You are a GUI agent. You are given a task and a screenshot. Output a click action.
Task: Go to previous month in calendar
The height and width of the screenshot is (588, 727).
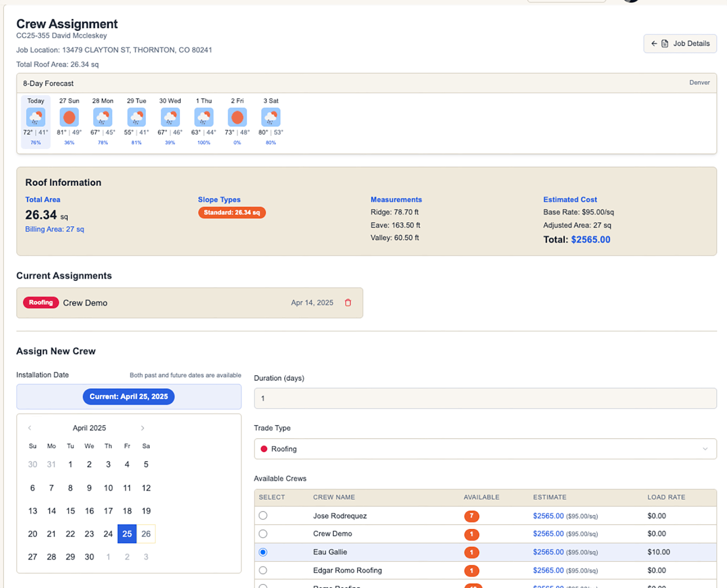[30, 428]
